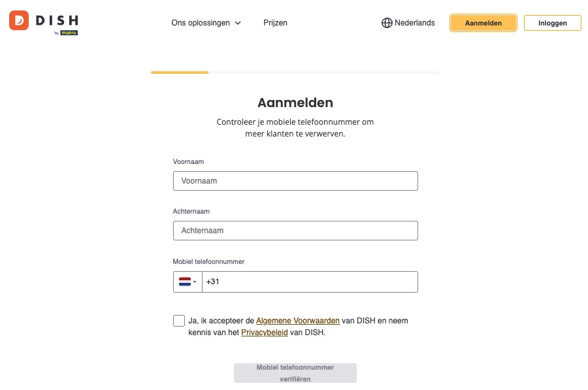Open the country code dropdown arrow
Image resolution: width=588 pixels, height=390 pixels.
click(195, 282)
